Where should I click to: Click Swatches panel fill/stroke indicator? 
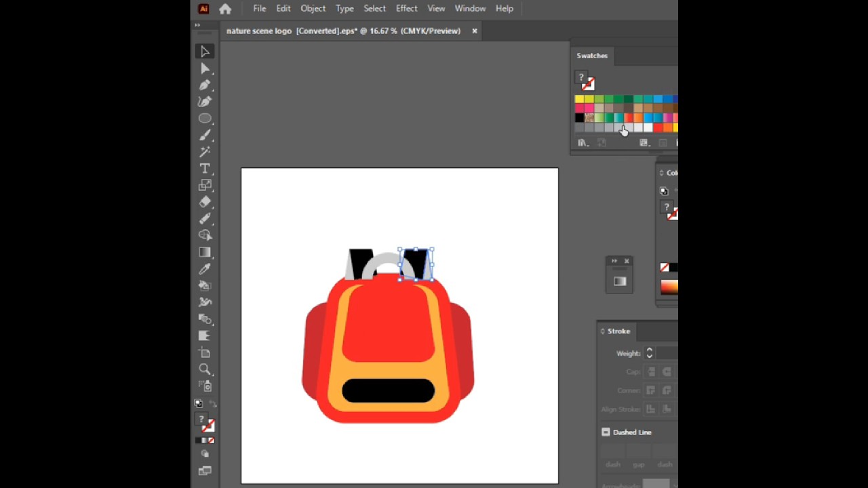(x=585, y=81)
